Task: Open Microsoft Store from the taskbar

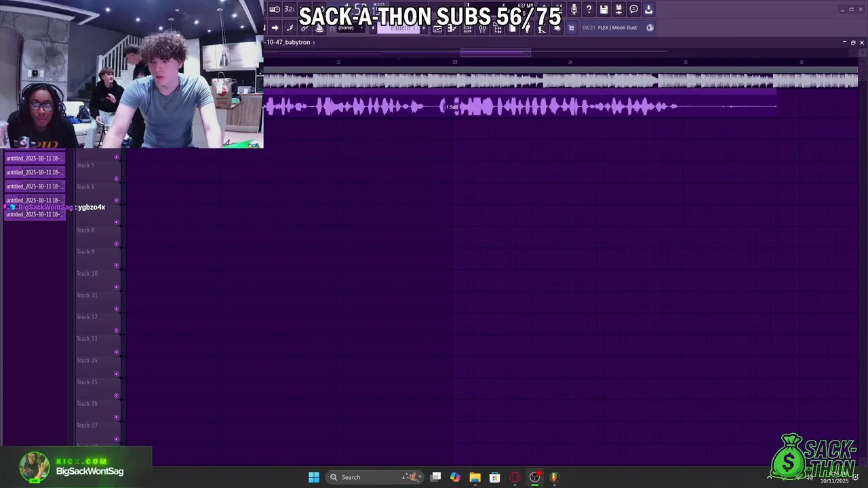Action: pyautogui.click(x=494, y=477)
